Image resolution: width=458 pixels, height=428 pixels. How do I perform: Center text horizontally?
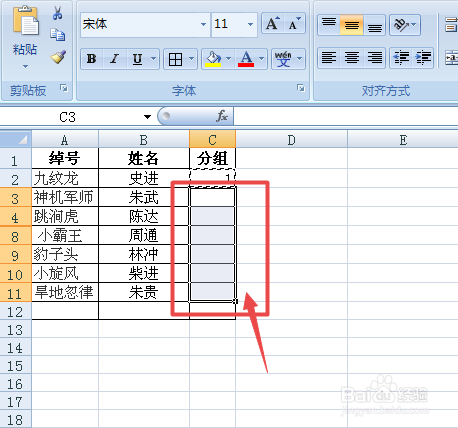pos(352,58)
